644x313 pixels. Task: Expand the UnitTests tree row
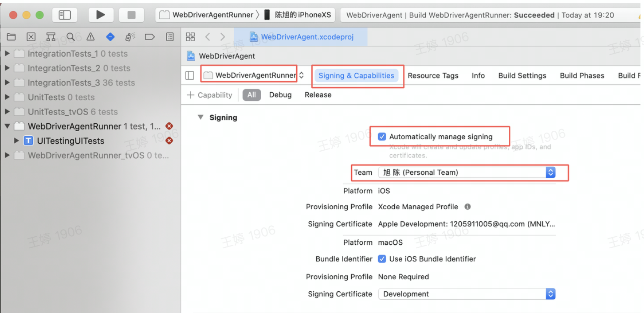[7, 97]
